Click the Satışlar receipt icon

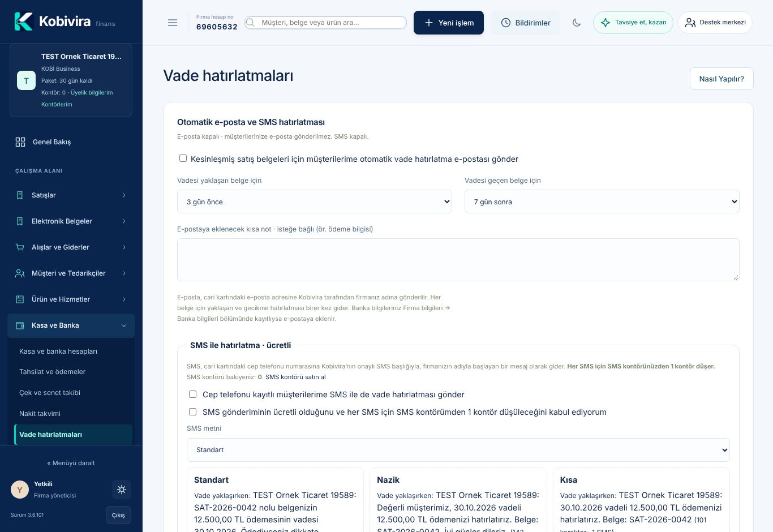(x=20, y=195)
